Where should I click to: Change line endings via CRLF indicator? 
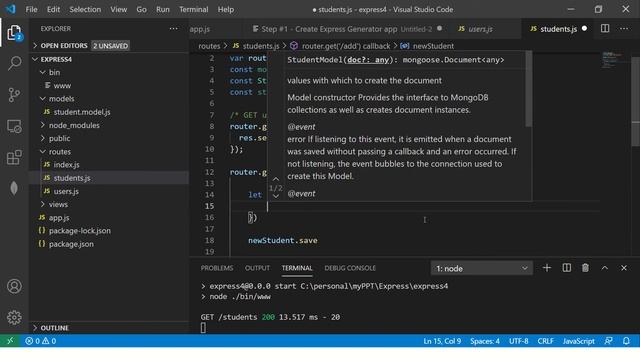pos(545,341)
